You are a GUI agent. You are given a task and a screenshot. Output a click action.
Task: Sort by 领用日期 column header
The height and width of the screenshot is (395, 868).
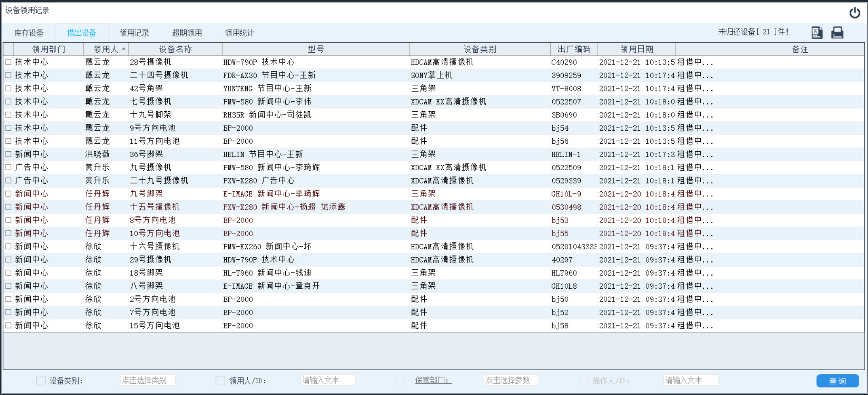coord(636,49)
